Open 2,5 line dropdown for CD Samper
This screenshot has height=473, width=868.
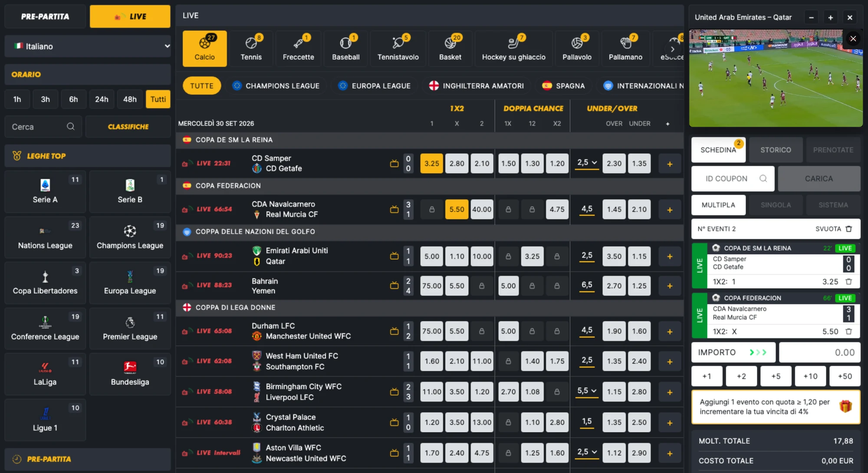587,163
